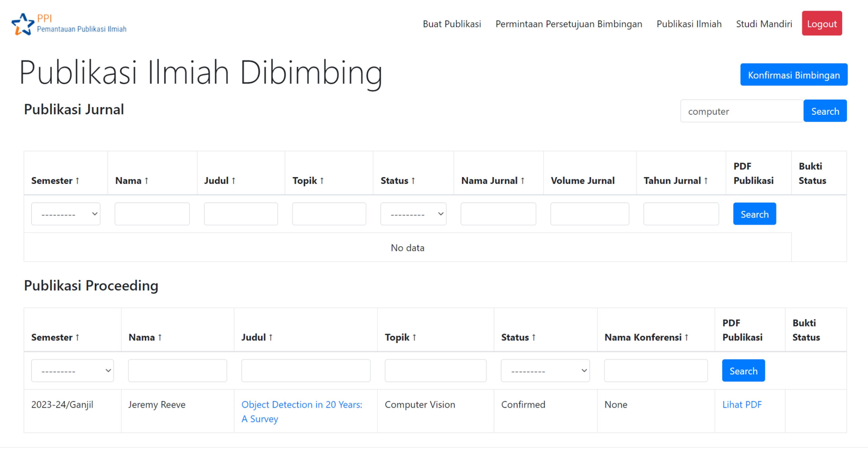Sort proceeding table by Topik

pos(400,337)
